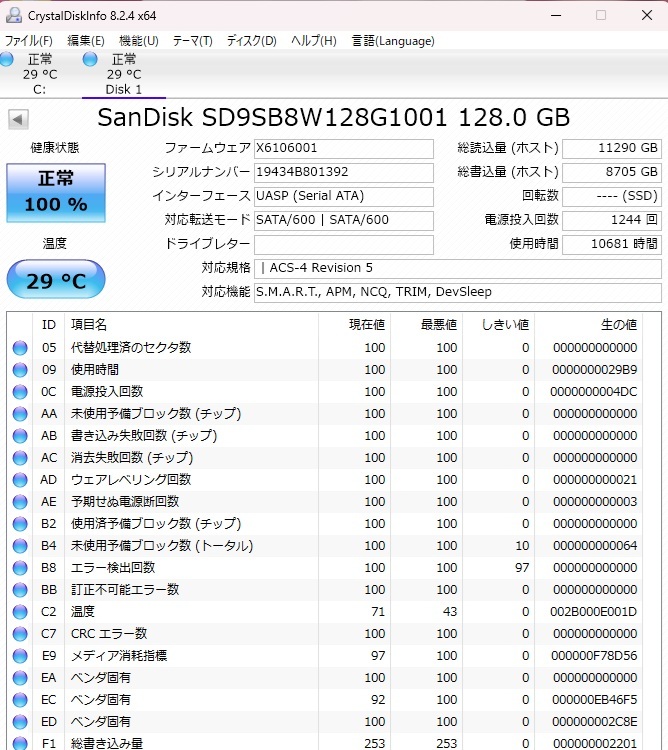Image resolution: width=668 pixels, height=750 pixels.
Task: Click the previous disk arrow button
Action: tap(18, 119)
